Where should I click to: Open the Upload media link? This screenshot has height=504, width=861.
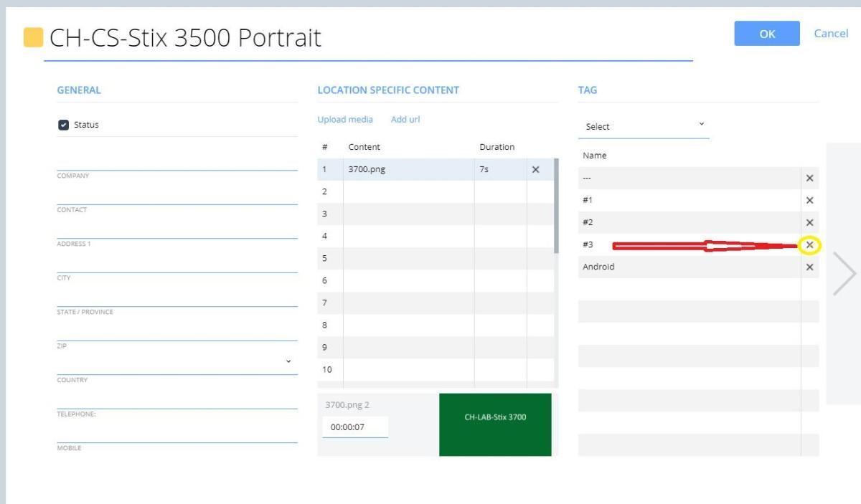[345, 120]
